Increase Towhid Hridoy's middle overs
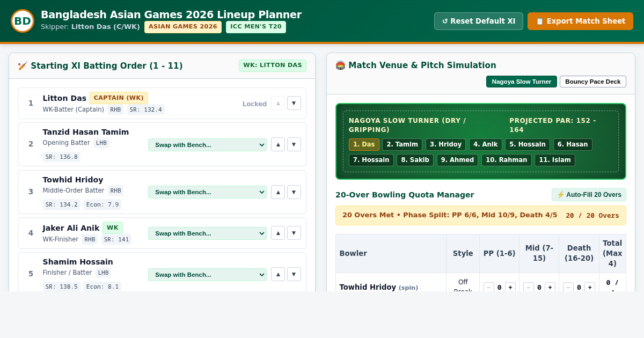Viewport: 644px width, 338px height. click(550, 288)
